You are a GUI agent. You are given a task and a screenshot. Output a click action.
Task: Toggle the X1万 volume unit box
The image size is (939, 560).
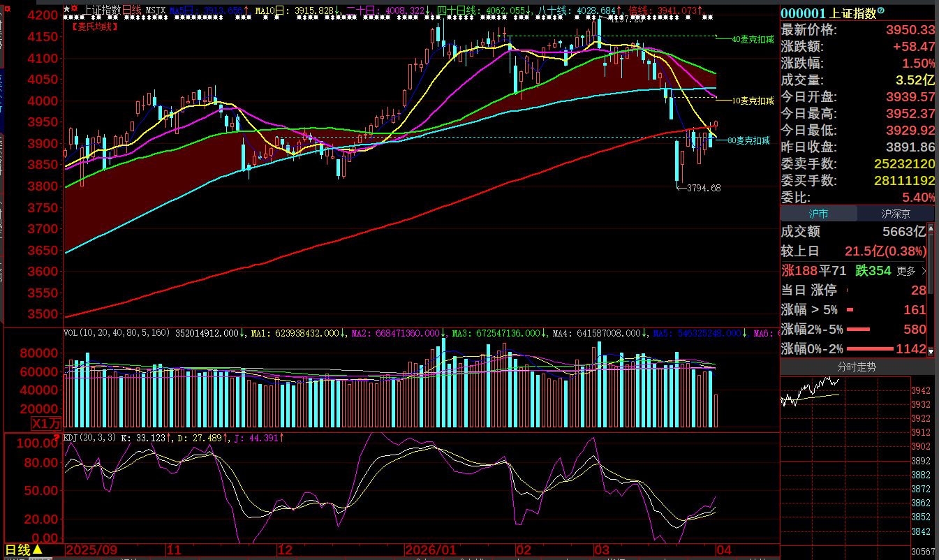pos(46,423)
